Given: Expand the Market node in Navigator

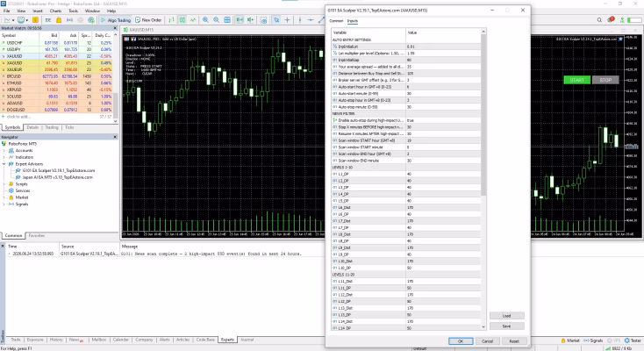Looking at the screenshot, I should pyautogui.click(x=4, y=197).
